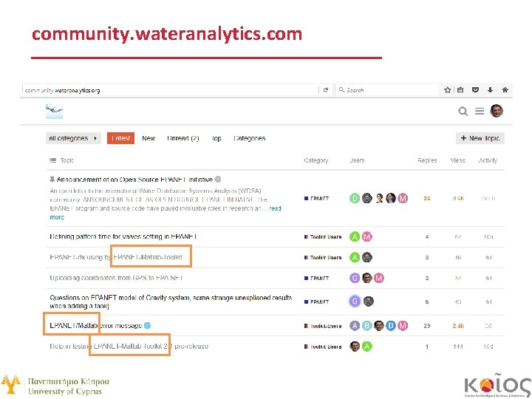This screenshot has width=532, height=399.
Task: Select the Categories tab
Action: [250, 138]
